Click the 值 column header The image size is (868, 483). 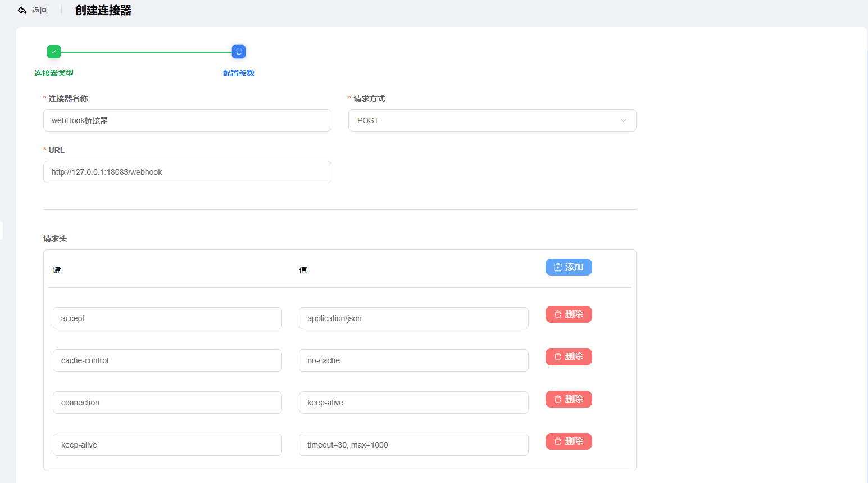coord(303,270)
